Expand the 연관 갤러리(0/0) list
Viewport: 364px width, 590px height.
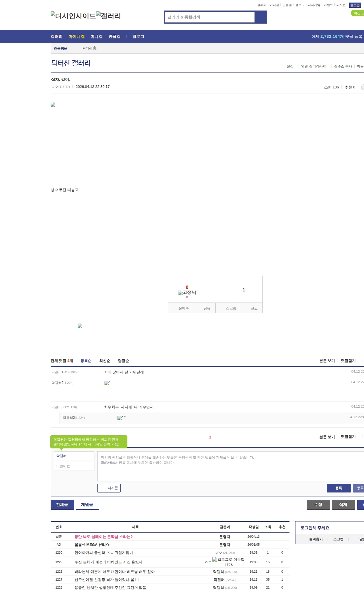(x=313, y=66)
